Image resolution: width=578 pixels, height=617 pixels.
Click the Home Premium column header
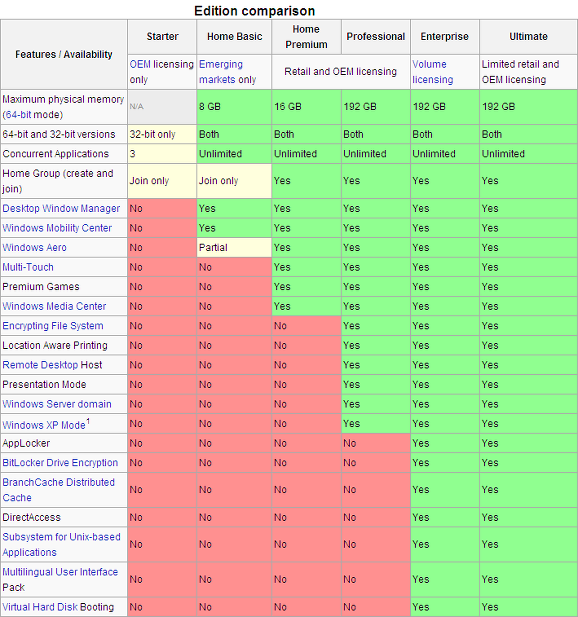coord(306,37)
